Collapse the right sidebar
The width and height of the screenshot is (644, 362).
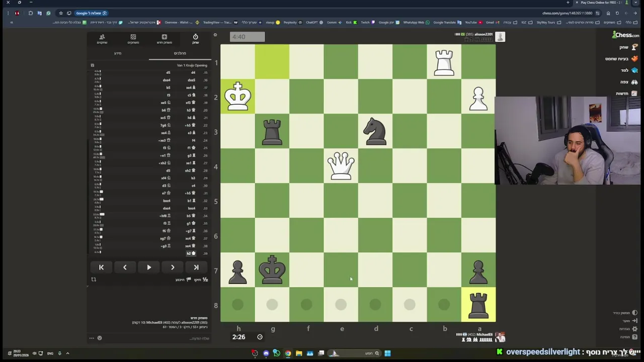pyautogui.click(x=629, y=321)
